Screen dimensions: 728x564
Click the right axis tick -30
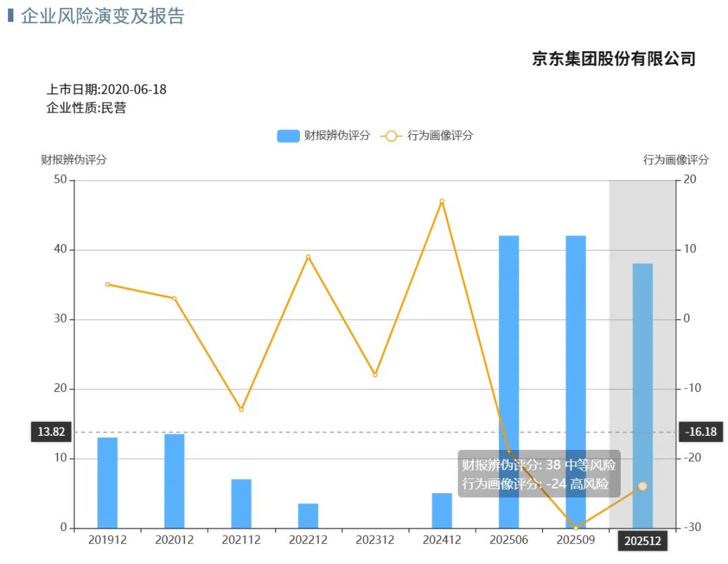coord(692,528)
